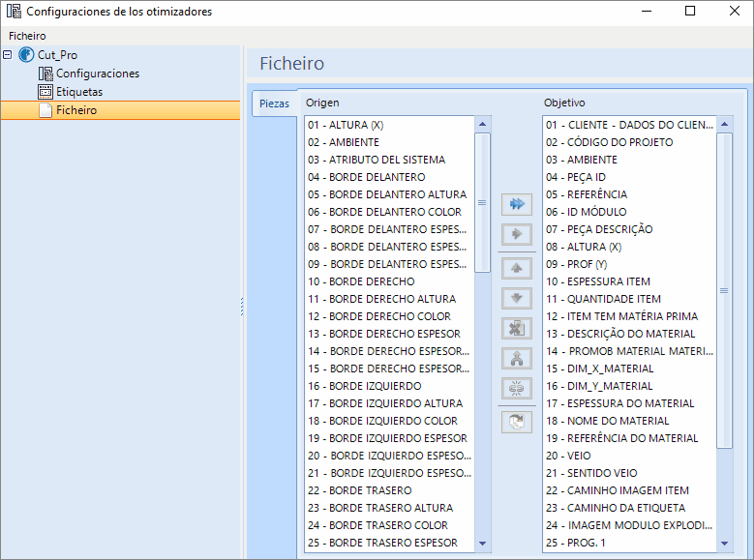Select '25 - BORDE TRASERO ESPESOR'
This screenshot has width=754, height=560.
tap(389, 543)
